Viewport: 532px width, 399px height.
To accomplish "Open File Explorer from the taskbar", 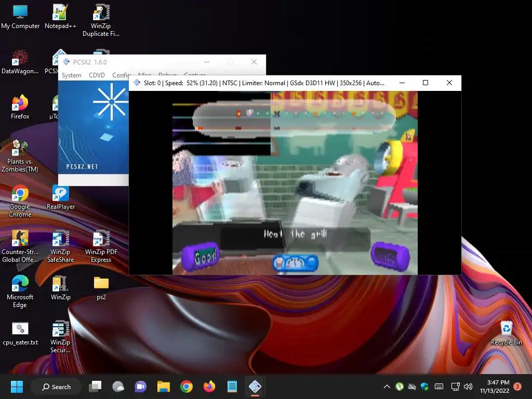I will [x=163, y=387].
